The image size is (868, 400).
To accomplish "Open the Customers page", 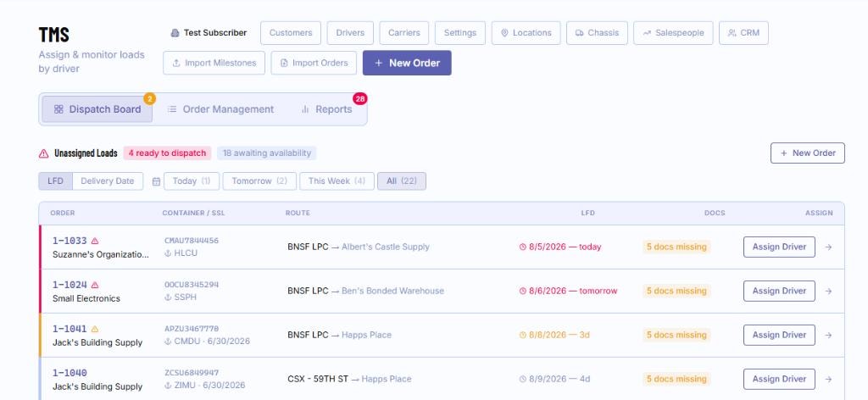I will 291,33.
